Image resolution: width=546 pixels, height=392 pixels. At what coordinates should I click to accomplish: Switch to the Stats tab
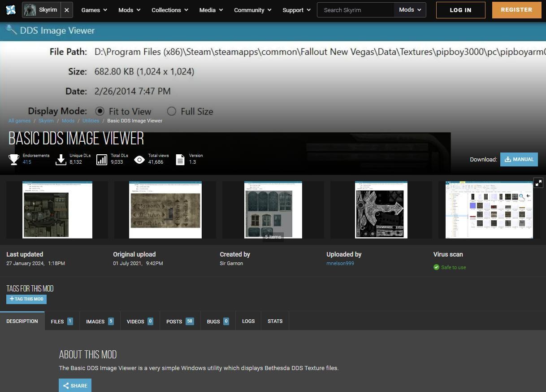click(275, 321)
